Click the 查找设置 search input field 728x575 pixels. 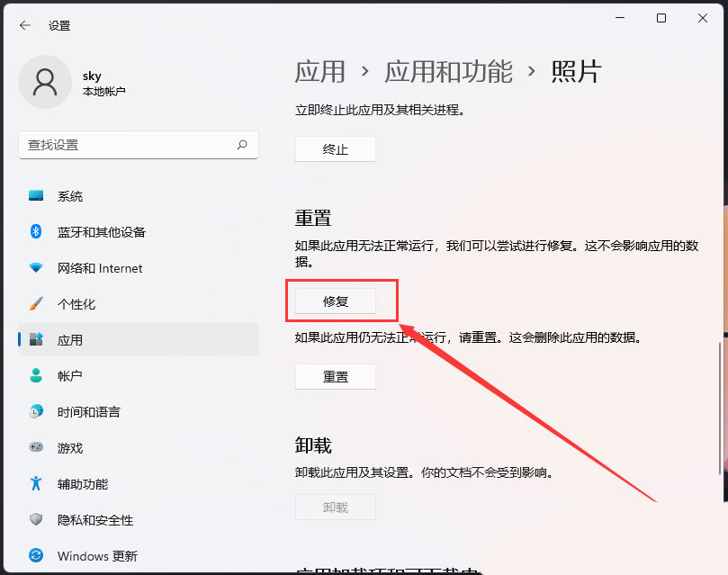135,145
